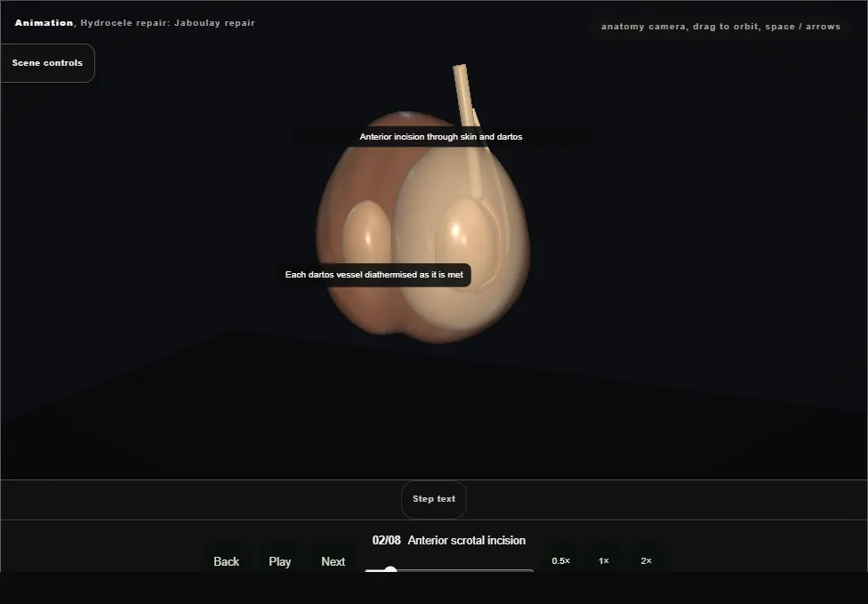868x604 pixels.
Task: Click the '02/08 Anterior scrotal incision' step title
Action: pyautogui.click(x=449, y=540)
